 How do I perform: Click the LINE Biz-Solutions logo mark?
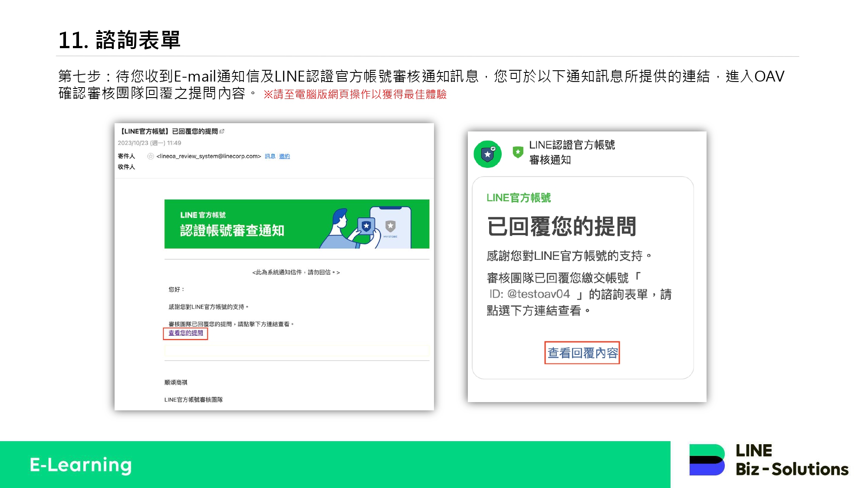coord(707,460)
